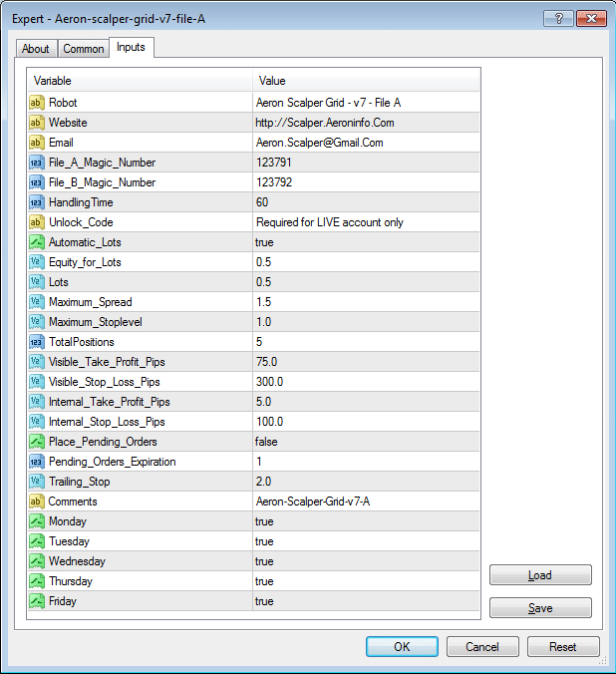The height and width of the screenshot is (674, 616).
Task: Click the string icon beside Unlock_Code
Action: tap(37, 222)
